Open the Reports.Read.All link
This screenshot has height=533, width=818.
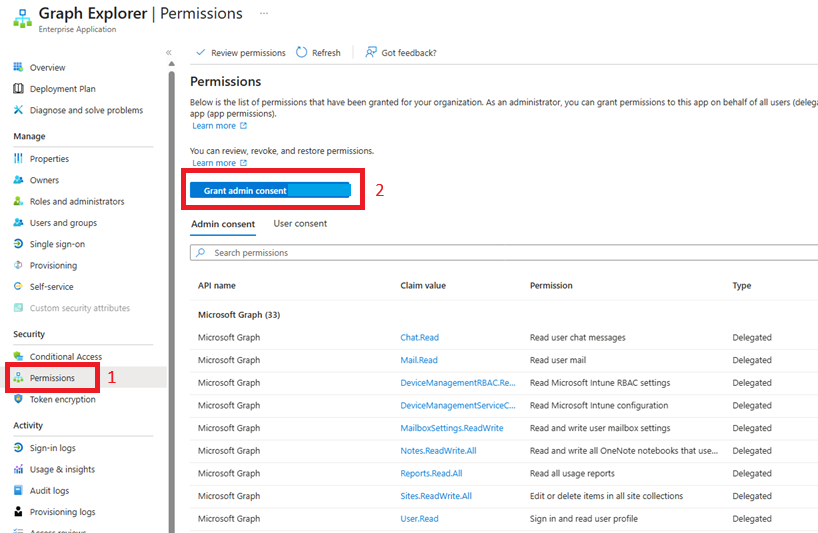click(x=431, y=473)
